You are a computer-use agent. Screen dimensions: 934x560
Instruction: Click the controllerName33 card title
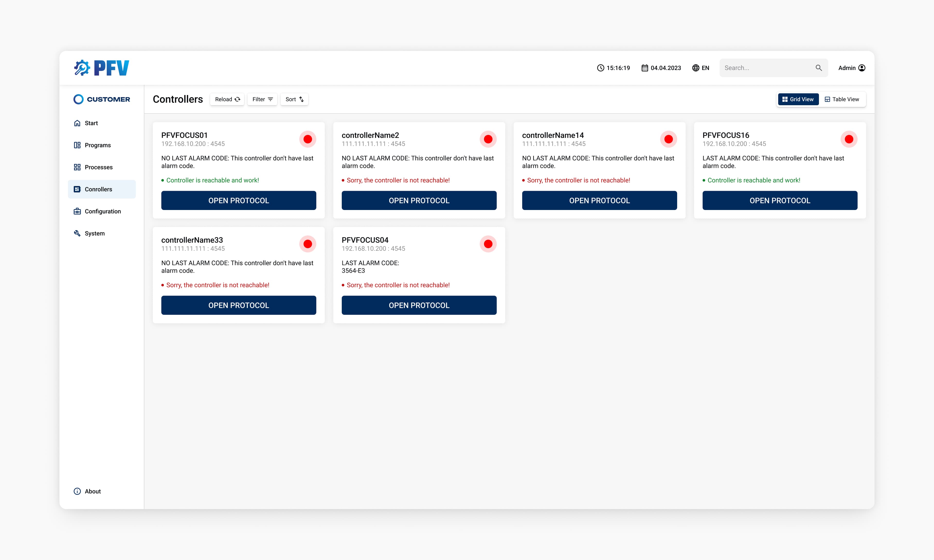tap(192, 240)
